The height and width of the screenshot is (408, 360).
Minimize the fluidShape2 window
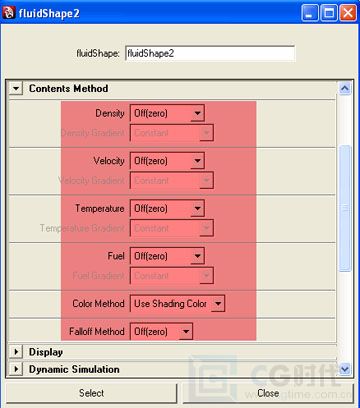click(310, 13)
